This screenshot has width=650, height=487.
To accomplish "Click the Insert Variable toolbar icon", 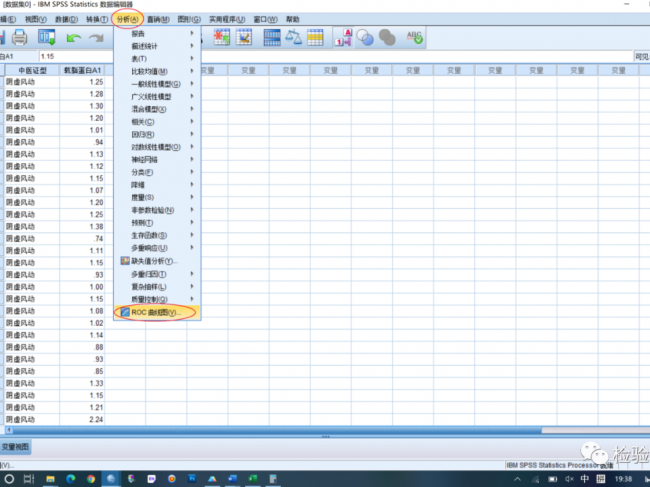I will [x=244, y=38].
